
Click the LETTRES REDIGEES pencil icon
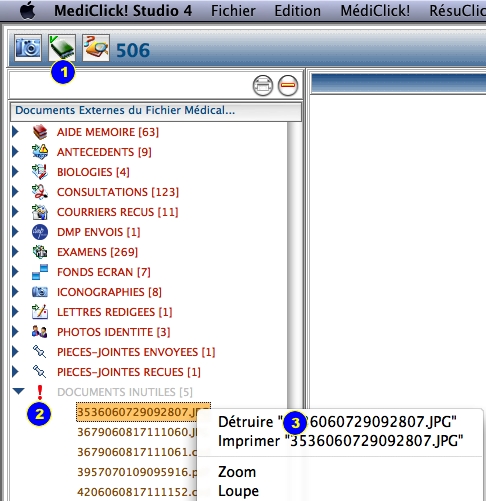(40, 312)
